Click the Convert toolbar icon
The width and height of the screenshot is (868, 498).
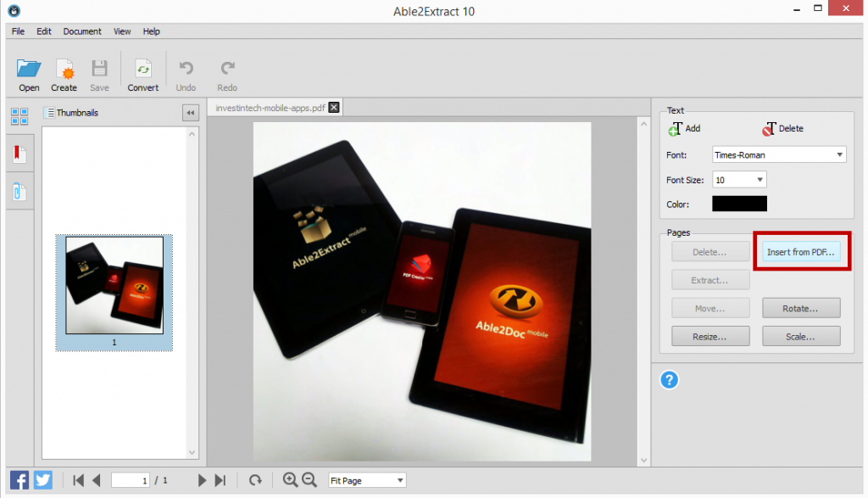point(142,69)
